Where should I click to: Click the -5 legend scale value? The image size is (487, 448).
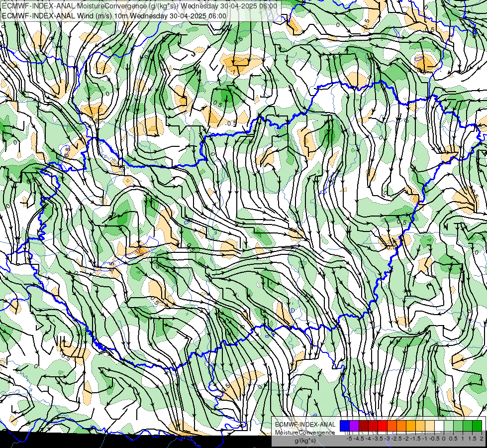tap(349, 439)
